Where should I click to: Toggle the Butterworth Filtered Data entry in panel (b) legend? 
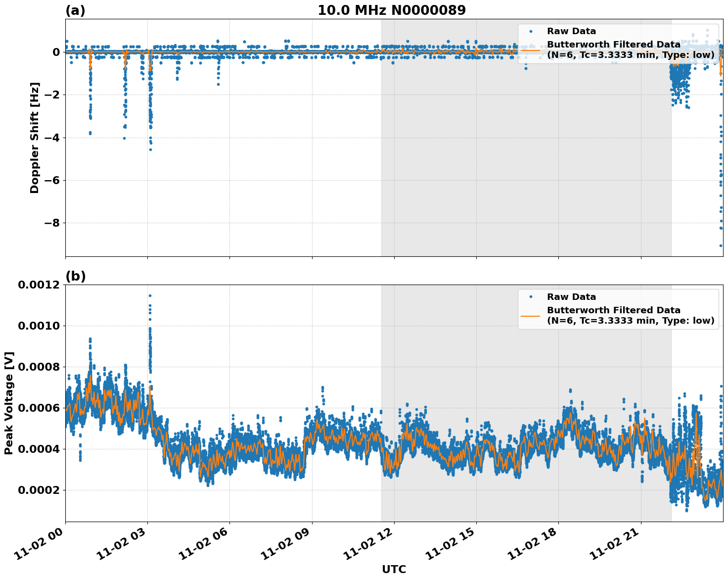[613, 310]
